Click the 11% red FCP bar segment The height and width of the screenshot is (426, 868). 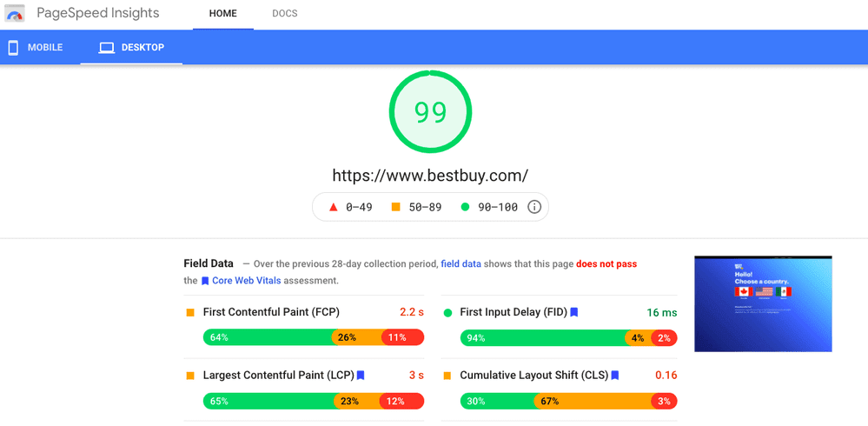click(403, 337)
